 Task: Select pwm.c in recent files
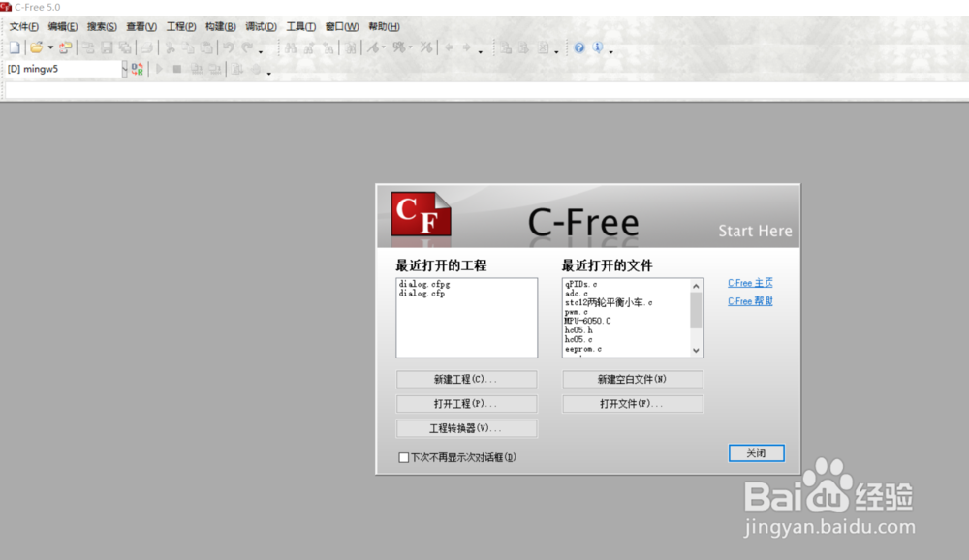tap(576, 312)
